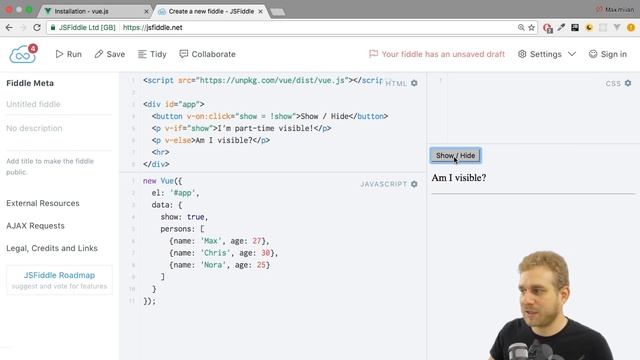640x360 pixels.
Task: Click the button v-on:click code line
Action: (x=270, y=116)
